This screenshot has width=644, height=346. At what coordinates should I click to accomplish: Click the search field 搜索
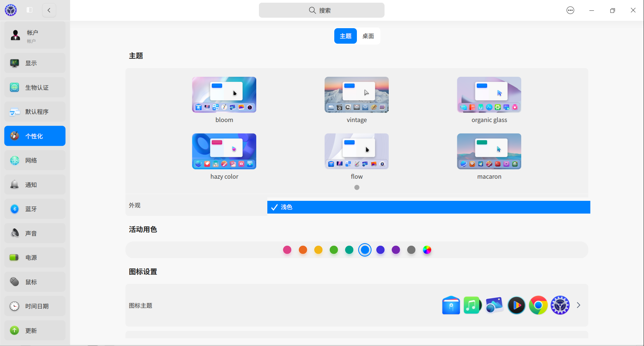322,10
